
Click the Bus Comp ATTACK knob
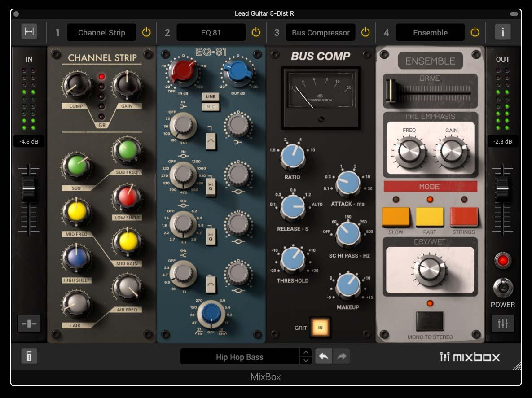point(348,183)
